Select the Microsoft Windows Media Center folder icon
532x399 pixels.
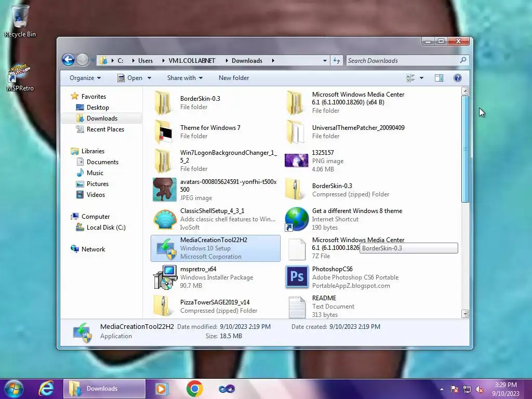point(295,103)
